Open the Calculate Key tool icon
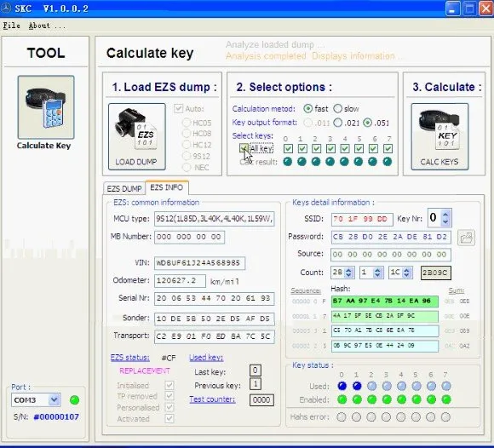Image resolution: width=494 pixels, height=448 pixels. pyautogui.click(x=46, y=107)
